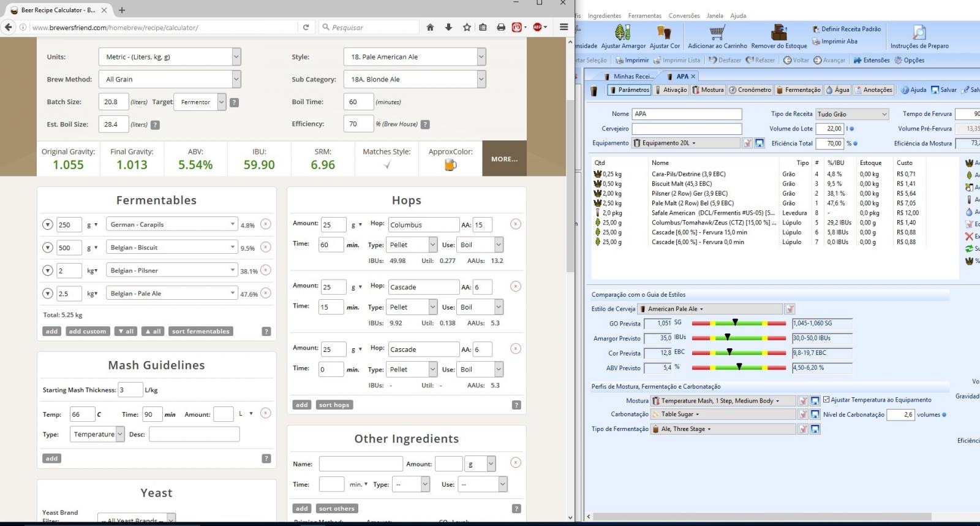This screenshot has width=980, height=526.
Task: Click move-down arrow on Belgian Biscuit row
Action: pyautogui.click(x=47, y=248)
